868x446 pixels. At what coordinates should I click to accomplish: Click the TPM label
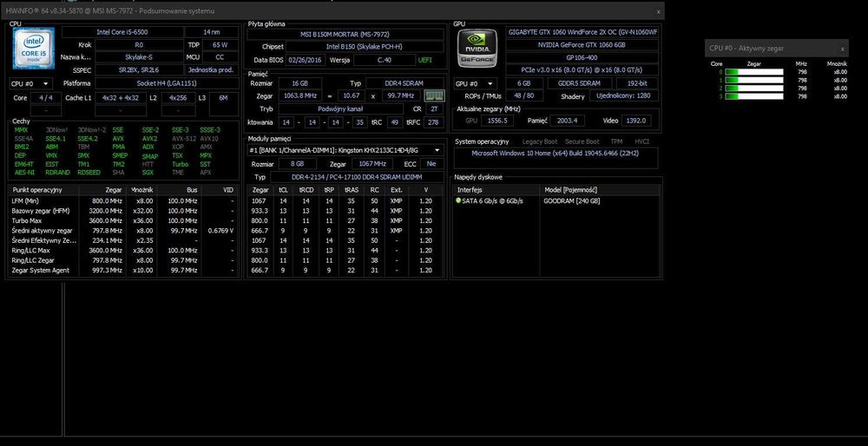[x=616, y=141]
